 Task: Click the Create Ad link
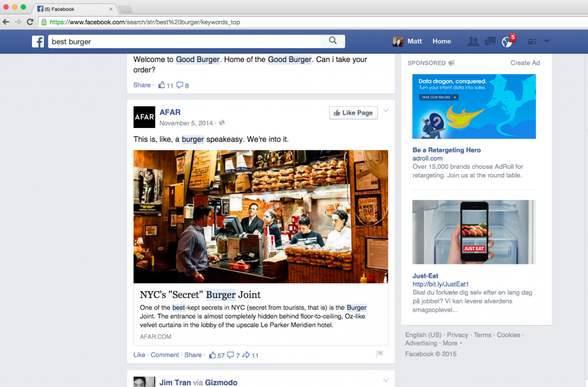pyautogui.click(x=525, y=63)
